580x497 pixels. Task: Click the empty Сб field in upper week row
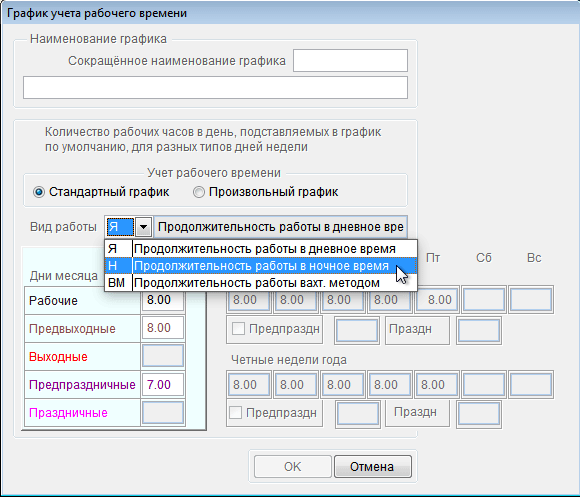pyautogui.click(x=484, y=300)
